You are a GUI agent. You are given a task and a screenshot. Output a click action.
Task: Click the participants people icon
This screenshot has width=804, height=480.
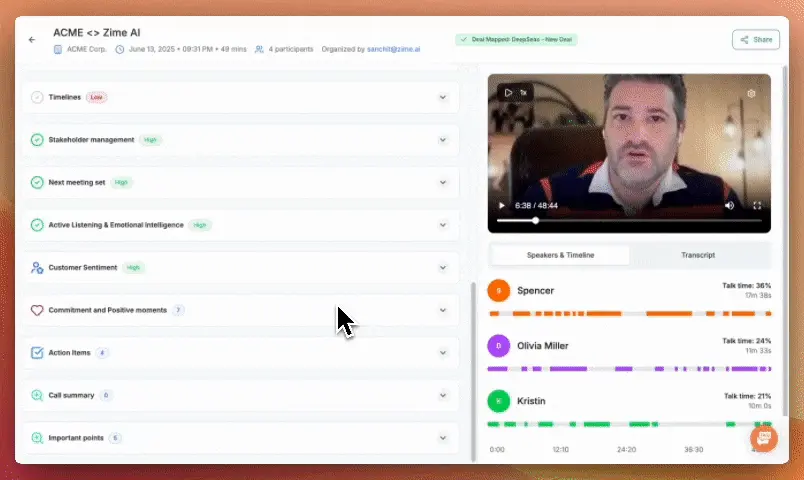[x=259, y=49]
